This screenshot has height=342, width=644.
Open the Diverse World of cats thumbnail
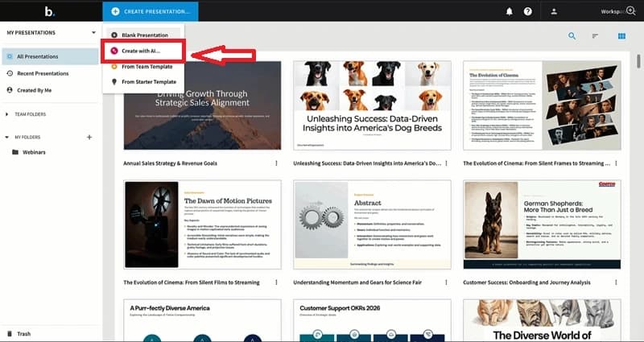pyautogui.click(x=542, y=320)
